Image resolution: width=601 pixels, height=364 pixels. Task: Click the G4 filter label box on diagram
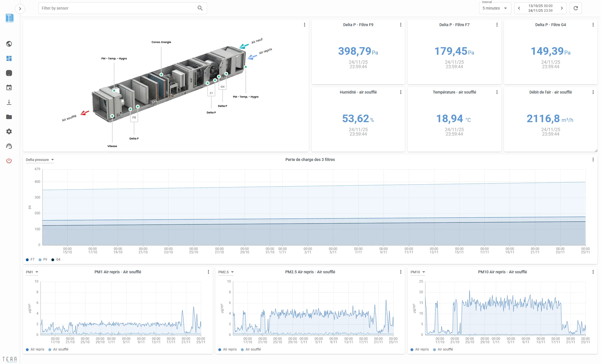click(x=223, y=87)
